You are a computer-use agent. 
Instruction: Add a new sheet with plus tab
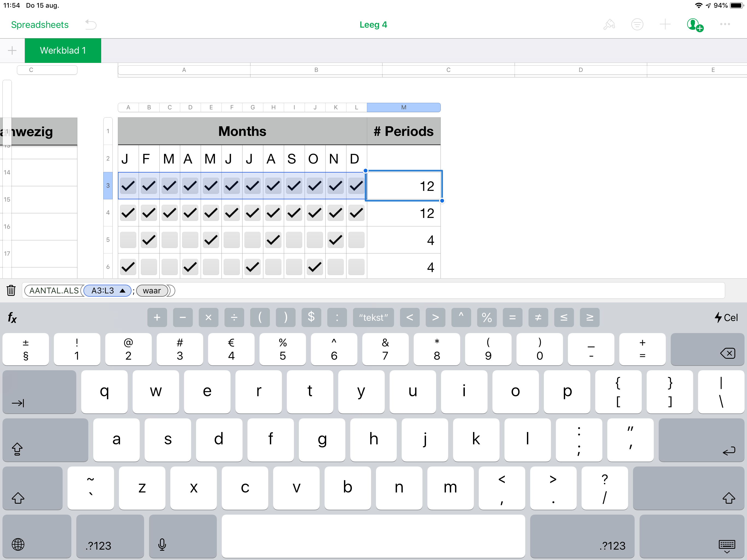coord(12,51)
